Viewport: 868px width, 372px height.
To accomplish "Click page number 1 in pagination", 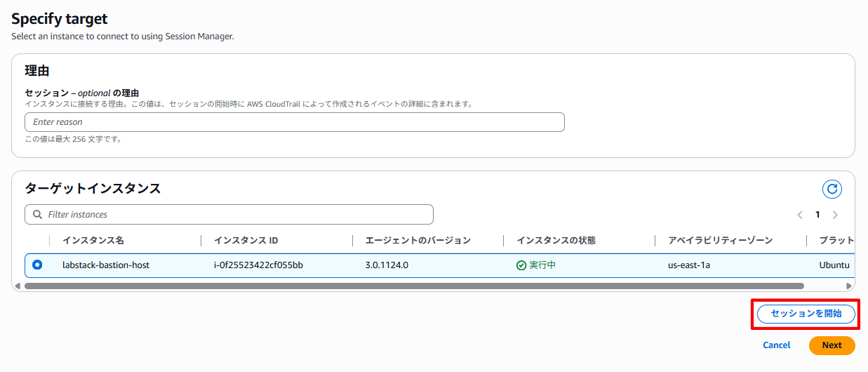I will 817,215.
